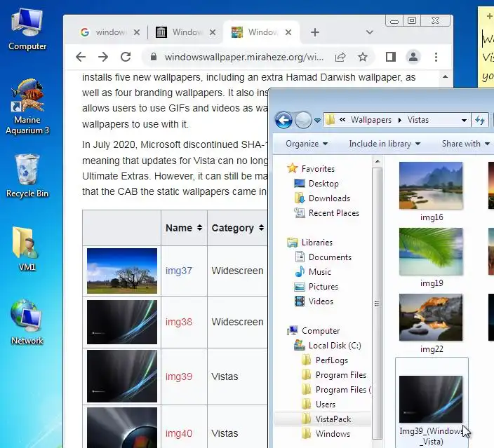
Task: Open the img37 link
Action: (179, 271)
